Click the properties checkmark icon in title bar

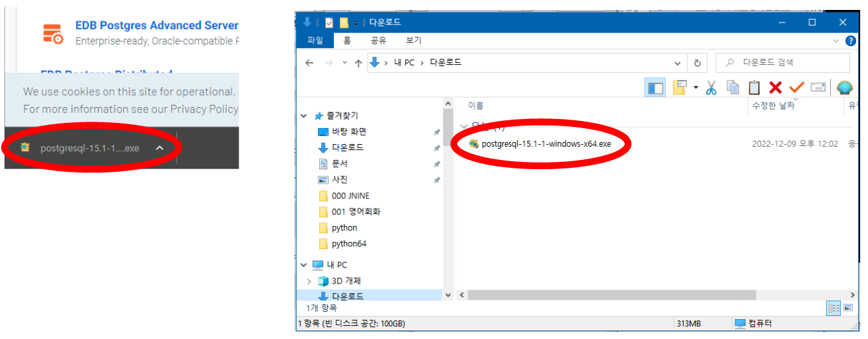click(329, 22)
